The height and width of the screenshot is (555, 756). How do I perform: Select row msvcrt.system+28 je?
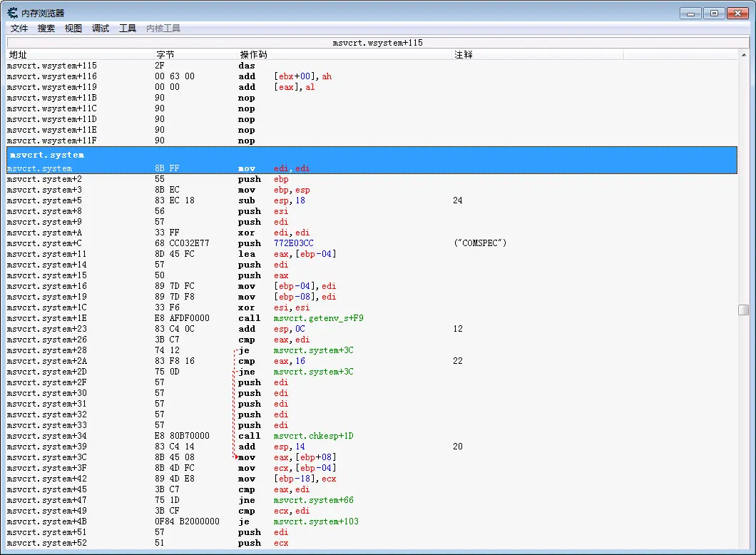372,350
